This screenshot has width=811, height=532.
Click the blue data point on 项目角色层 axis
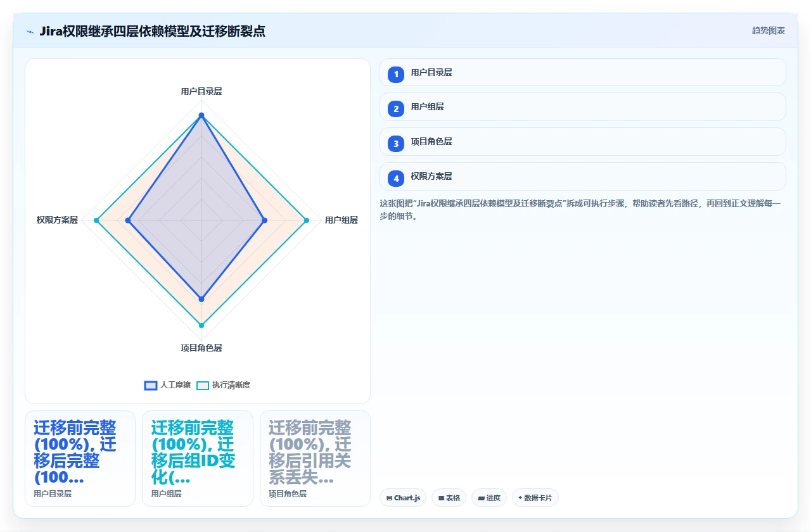point(201,298)
